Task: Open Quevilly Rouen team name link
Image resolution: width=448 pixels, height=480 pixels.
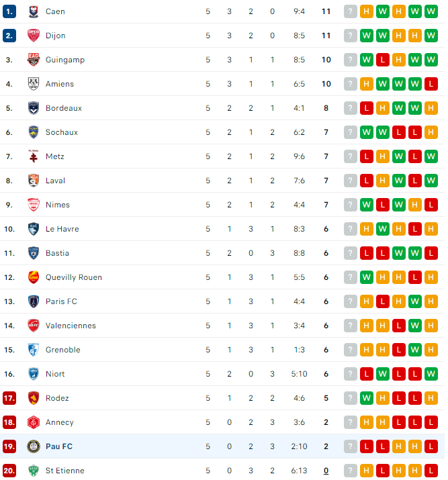Action: pos(74,277)
